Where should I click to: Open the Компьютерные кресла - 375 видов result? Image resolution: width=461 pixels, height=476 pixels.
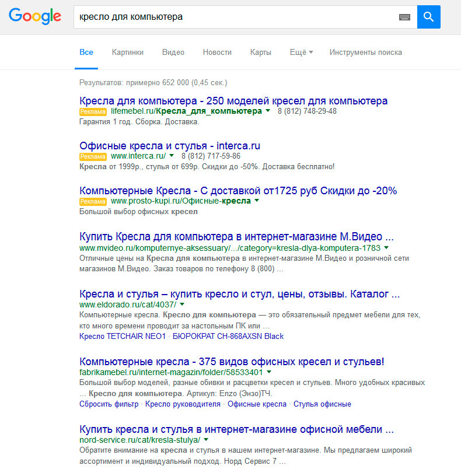point(232,362)
